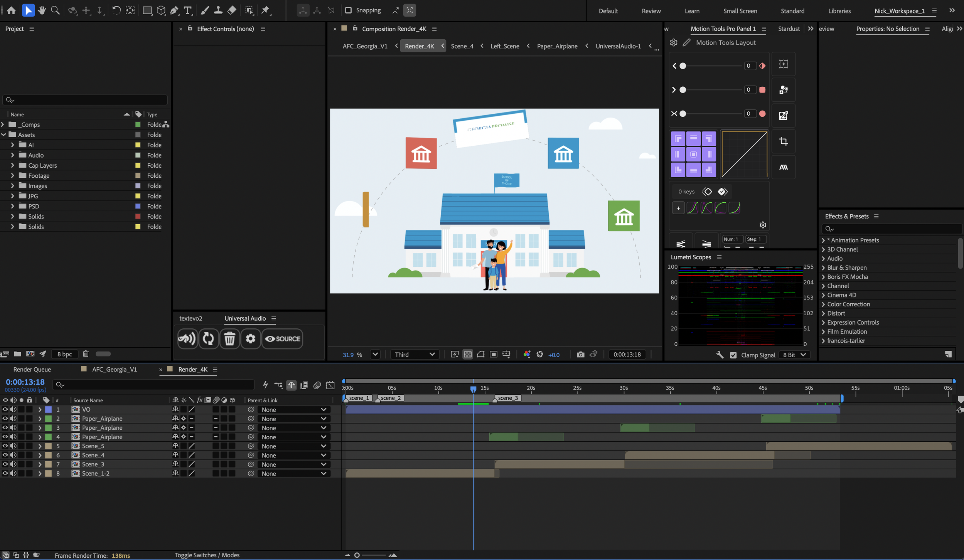Viewport: 964px width, 560px height.
Task: Click Motion Tools Layout label
Action: [726, 42]
